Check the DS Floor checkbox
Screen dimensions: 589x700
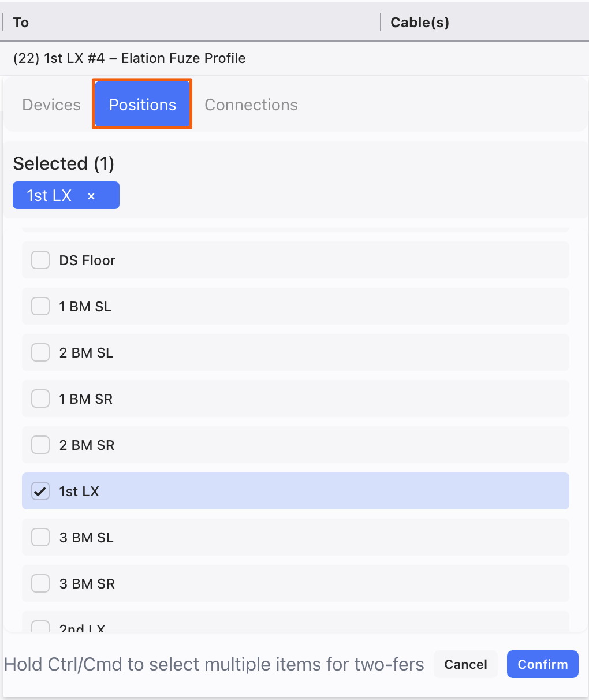pos(40,260)
